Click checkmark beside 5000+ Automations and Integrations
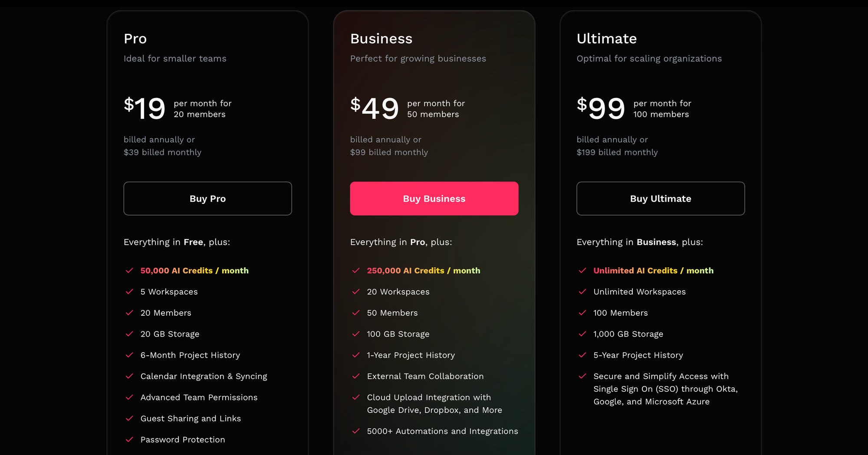This screenshot has width=868, height=455. (356, 431)
